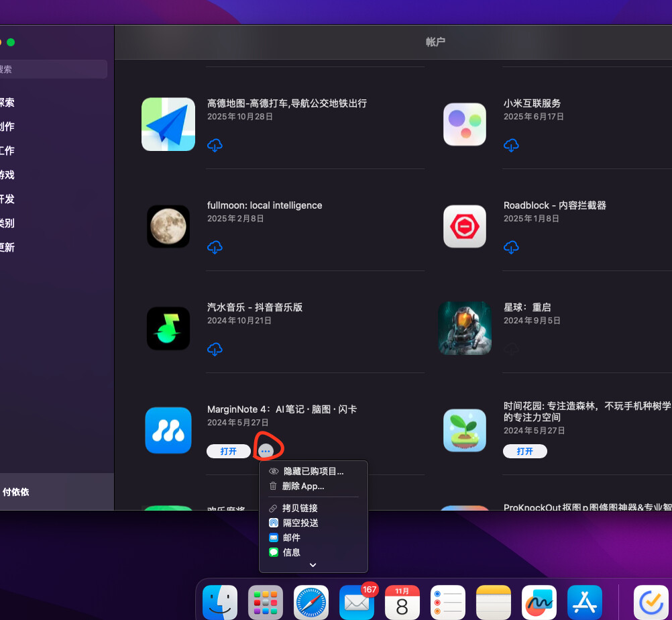Select 拷贝链接 menu entry
Screen dimensions: 672x620
(x=300, y=508)
